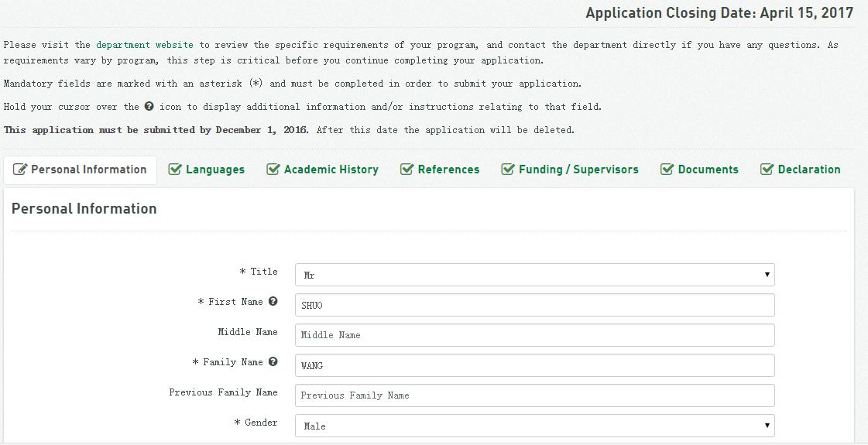This screenshot has height=445, width=868.
Task: Select the Personal Information tab
Action: tap(81, 169)
